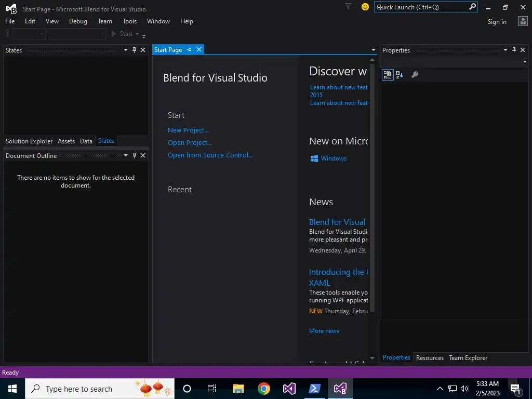Open the document tabs list dropdown
The width and height of the screenshot is (532, 399).
pos(373,50)
